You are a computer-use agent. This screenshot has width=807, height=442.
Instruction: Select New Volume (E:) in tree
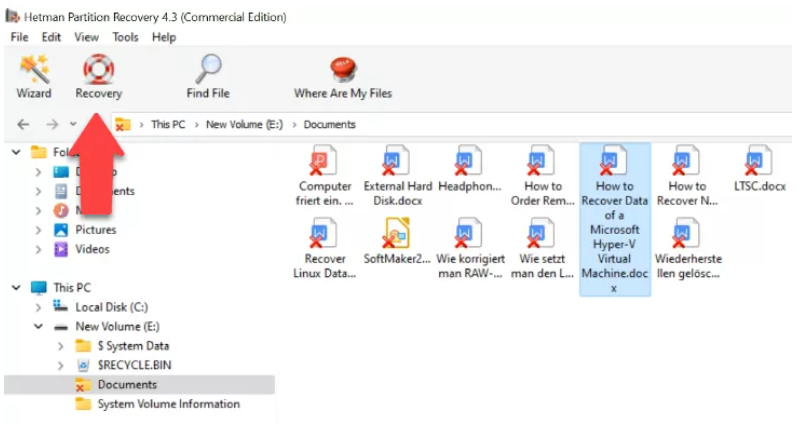(117, 326)
